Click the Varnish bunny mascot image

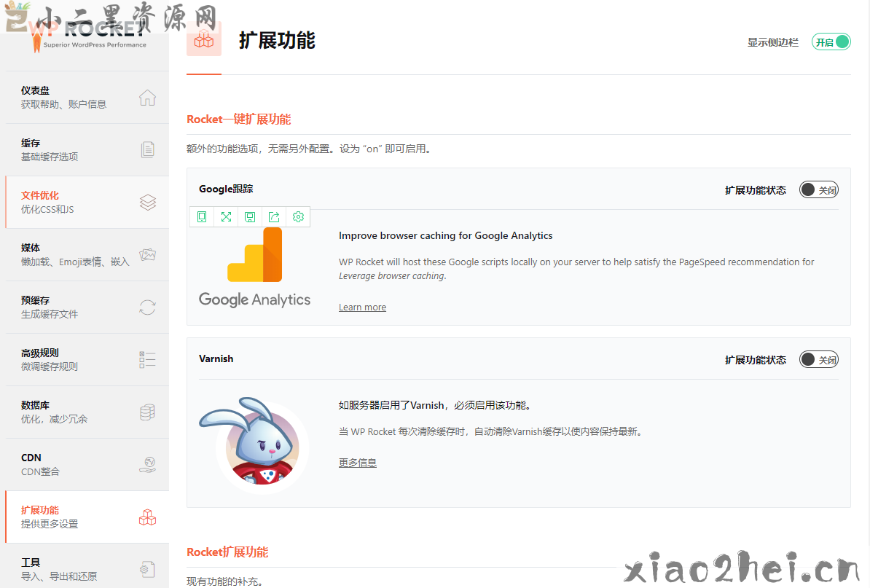(x=255, y=444)
